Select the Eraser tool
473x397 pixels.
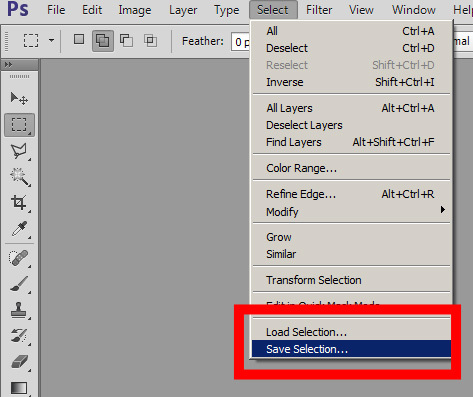(19, 362)
